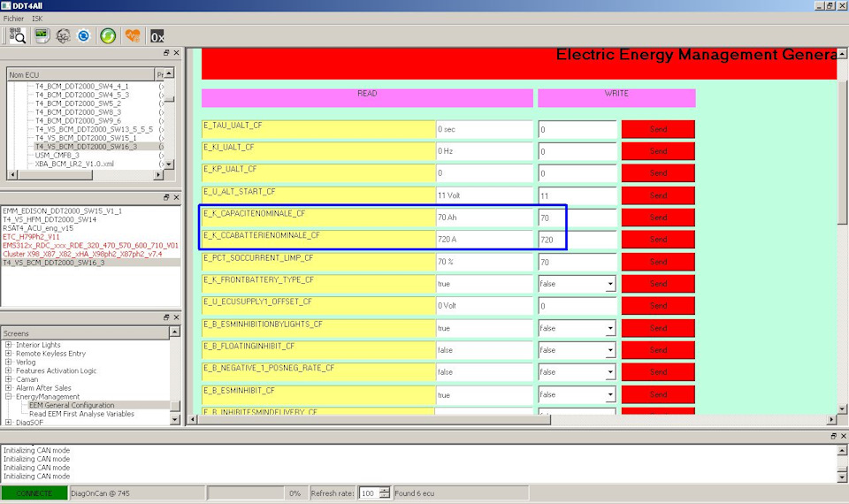Send the E_K_FRONTBATTERY_TYPE_CF value

coord(658,284)
